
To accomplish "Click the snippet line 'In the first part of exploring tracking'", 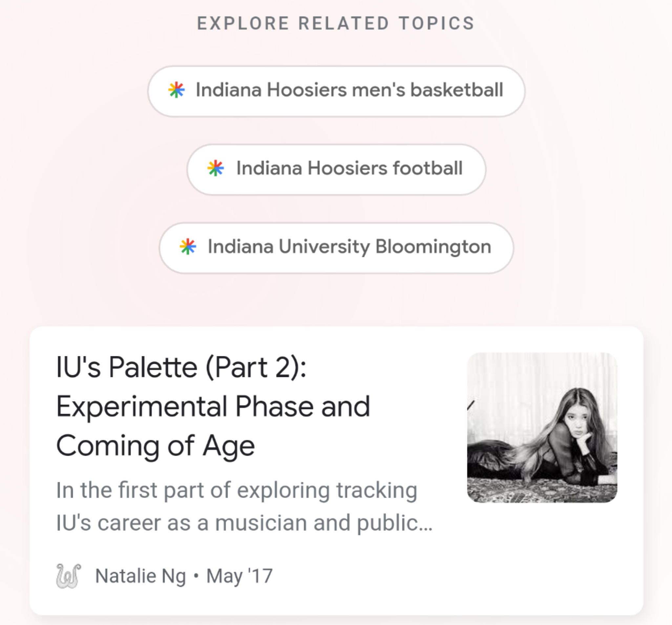I will 237,490.
